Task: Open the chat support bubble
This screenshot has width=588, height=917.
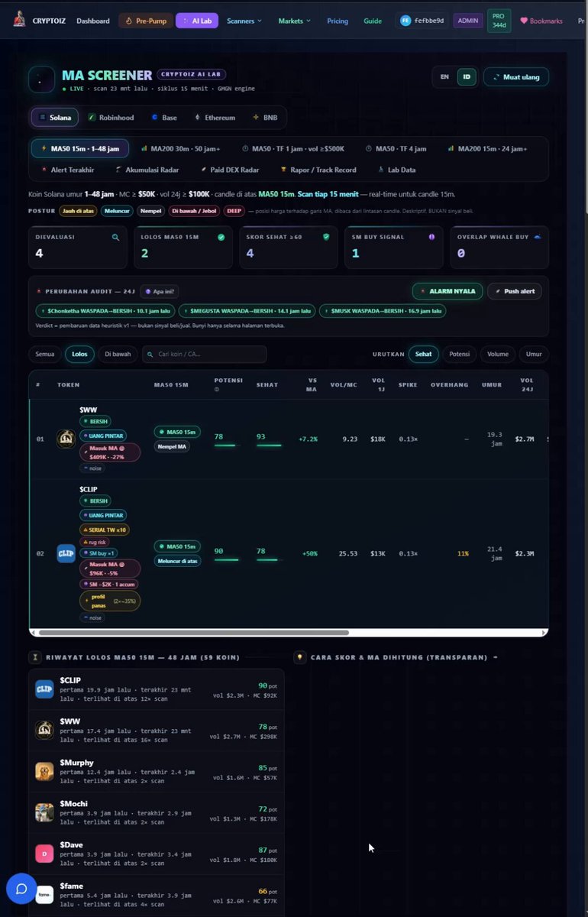Action: pos(21,889)
